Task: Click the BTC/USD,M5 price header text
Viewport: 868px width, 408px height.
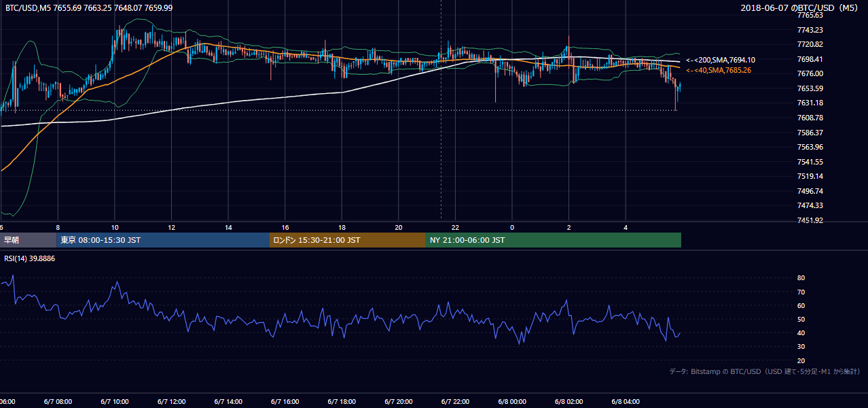Action: pyautogui.click(x=89, y=7)
